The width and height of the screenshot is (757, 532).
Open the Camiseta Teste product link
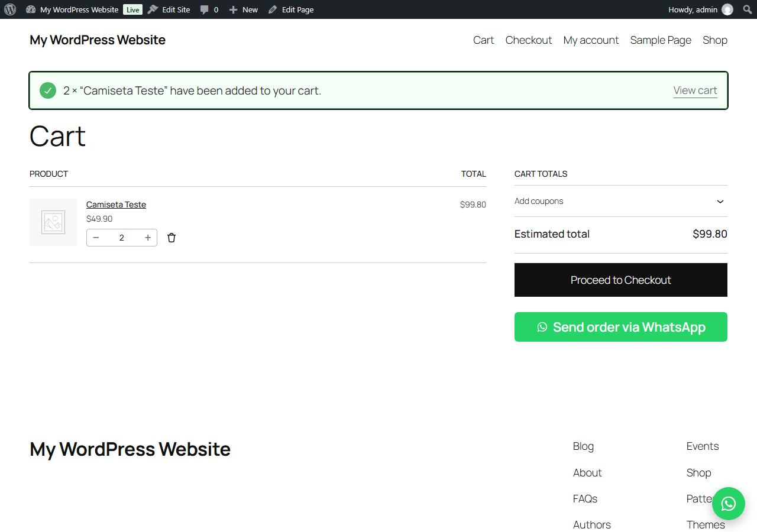[116, 205]
